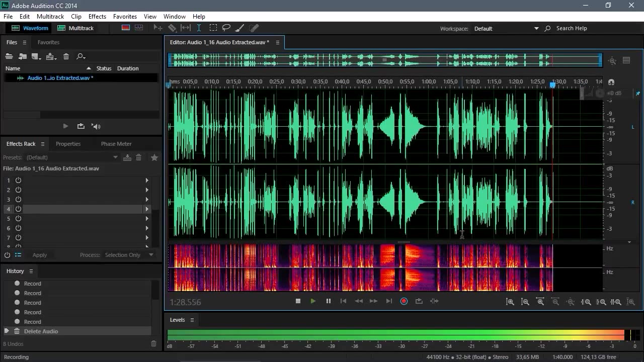Click the trash icon in Files panel
This screenshot has height=362, width=644.
66,56
